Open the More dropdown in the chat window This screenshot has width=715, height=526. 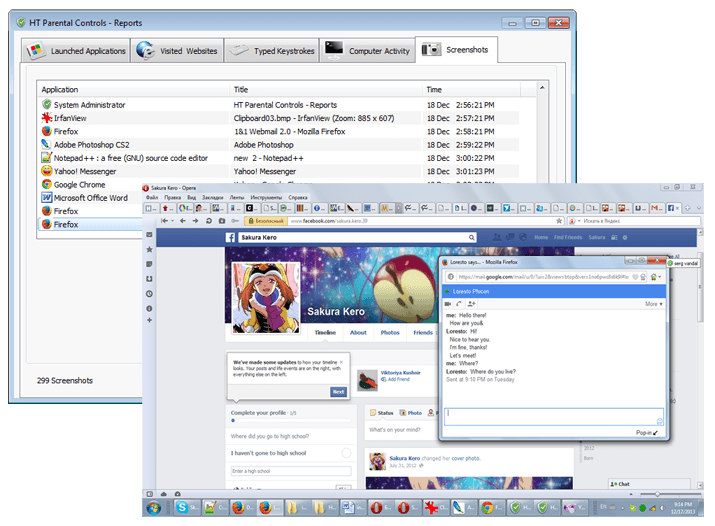pyautogui.click(x=653, y=304)
